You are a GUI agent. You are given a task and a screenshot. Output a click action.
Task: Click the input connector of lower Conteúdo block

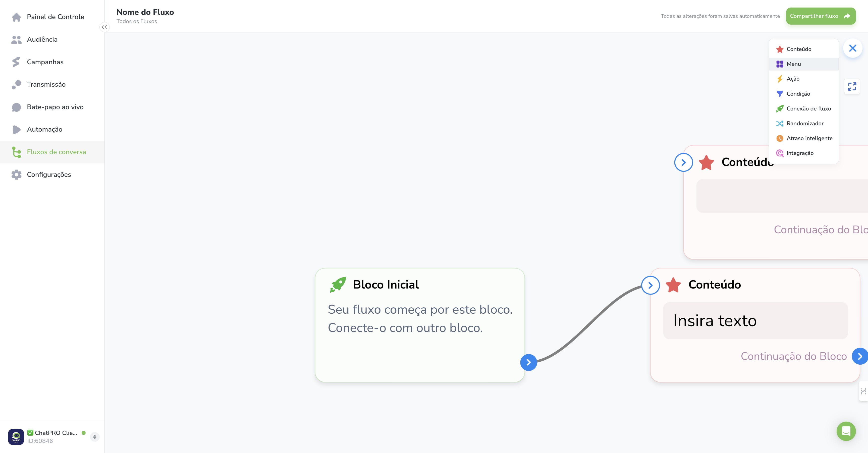650,285
